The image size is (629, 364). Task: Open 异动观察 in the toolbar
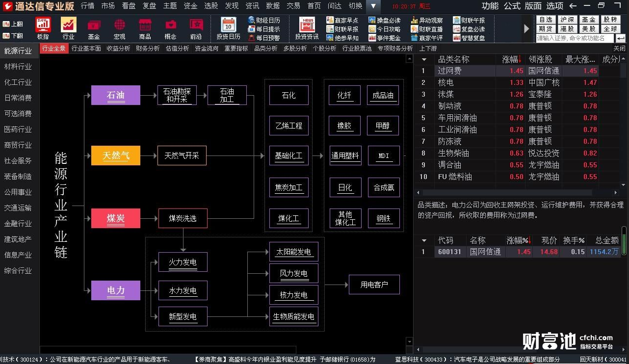(x=427, y=20)
